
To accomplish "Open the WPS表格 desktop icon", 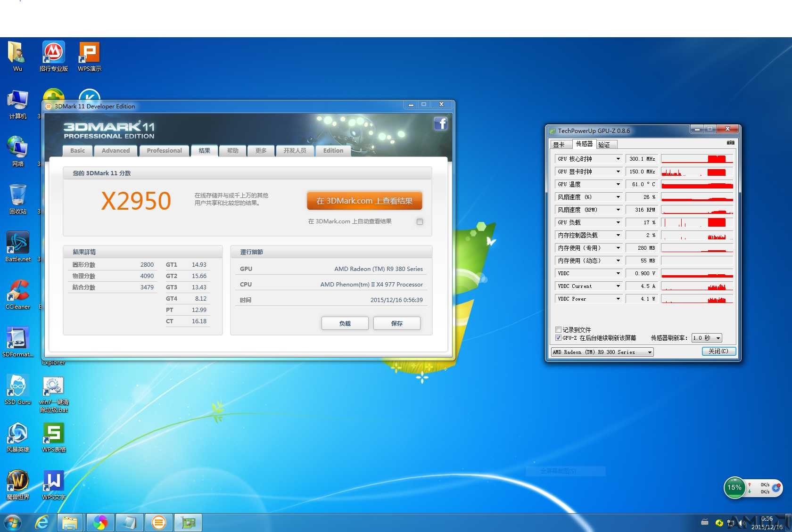I will point(54,437).
